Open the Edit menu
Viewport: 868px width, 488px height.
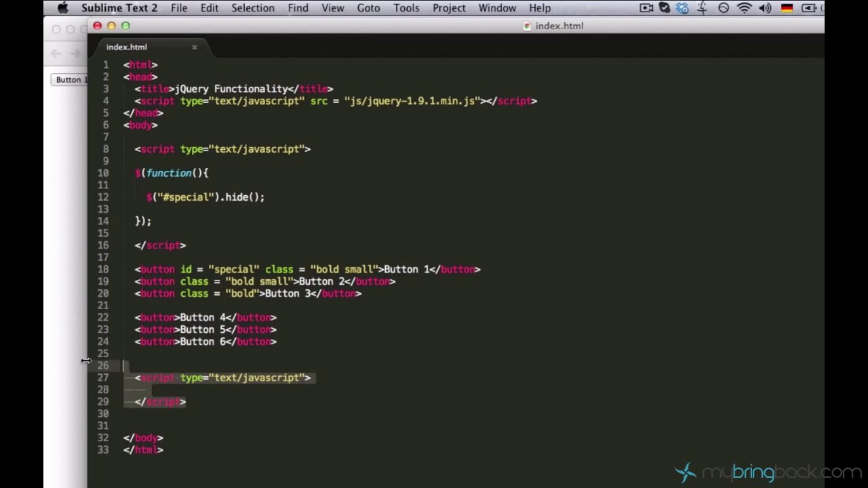210,8
